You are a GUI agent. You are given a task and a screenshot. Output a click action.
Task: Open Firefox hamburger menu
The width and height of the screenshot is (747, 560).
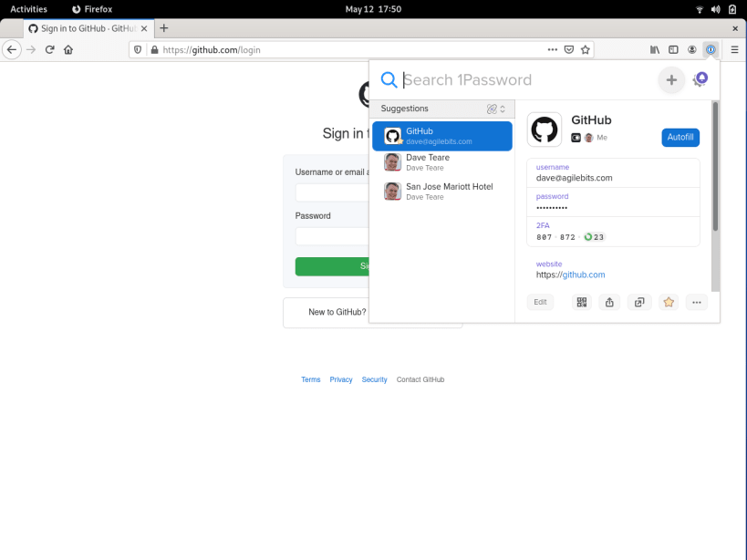click(x=734, y=49)
